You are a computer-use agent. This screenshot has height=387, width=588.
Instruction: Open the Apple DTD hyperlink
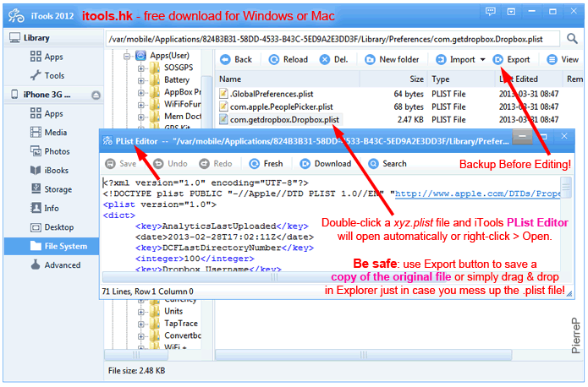point(478,193)
